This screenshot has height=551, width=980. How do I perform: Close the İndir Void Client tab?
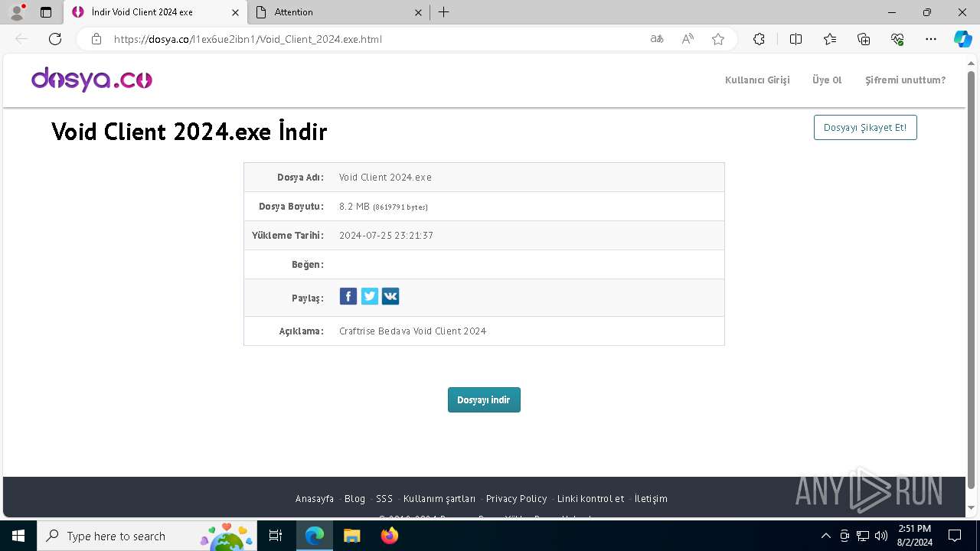point(235,12)
